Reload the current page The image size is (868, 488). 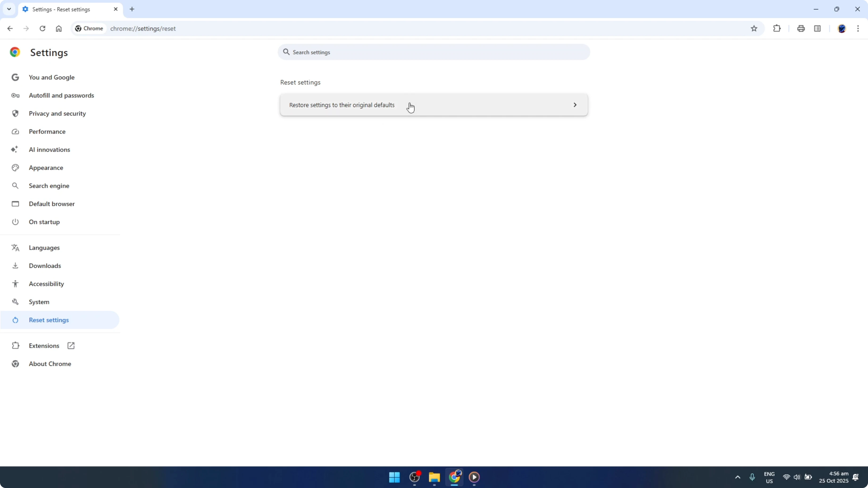pyautogui.click(x=42, y=28)
